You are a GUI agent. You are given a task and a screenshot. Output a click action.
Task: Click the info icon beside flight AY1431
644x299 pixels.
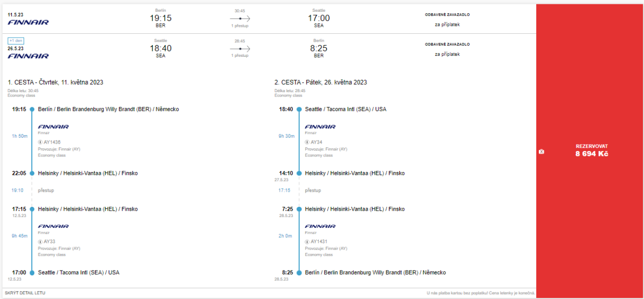coord(308,242)
